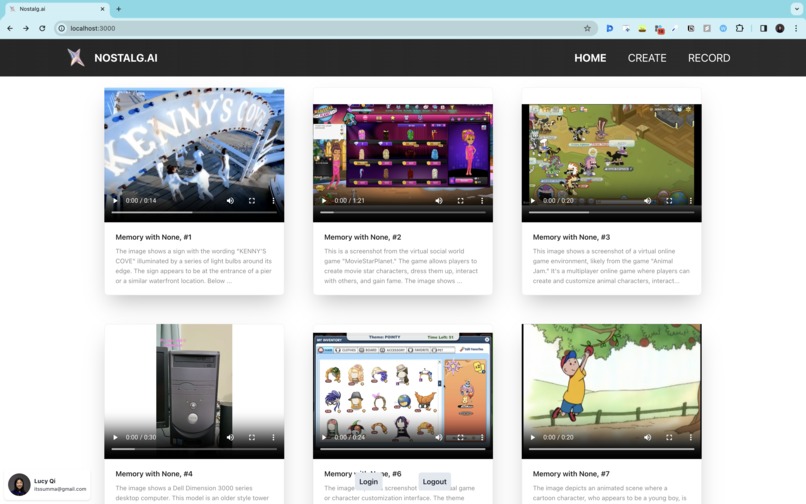
Task: Open a new tab with plus button
Action: [119, 9]
